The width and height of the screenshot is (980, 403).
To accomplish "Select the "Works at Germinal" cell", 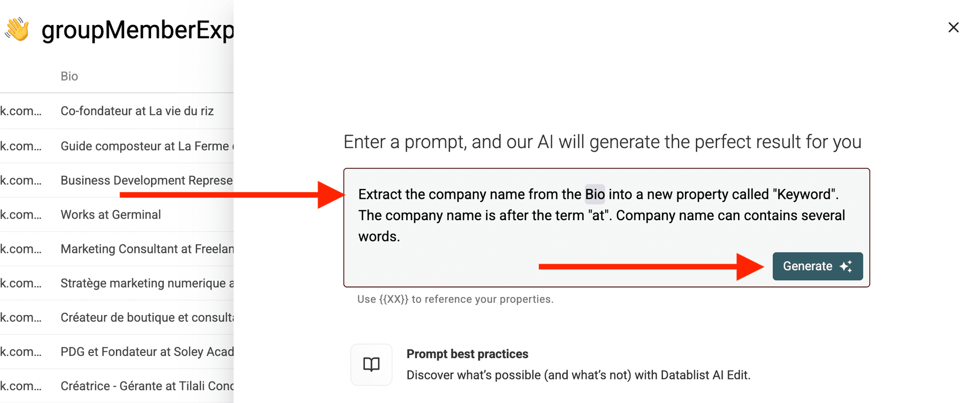I will point(111,215).
